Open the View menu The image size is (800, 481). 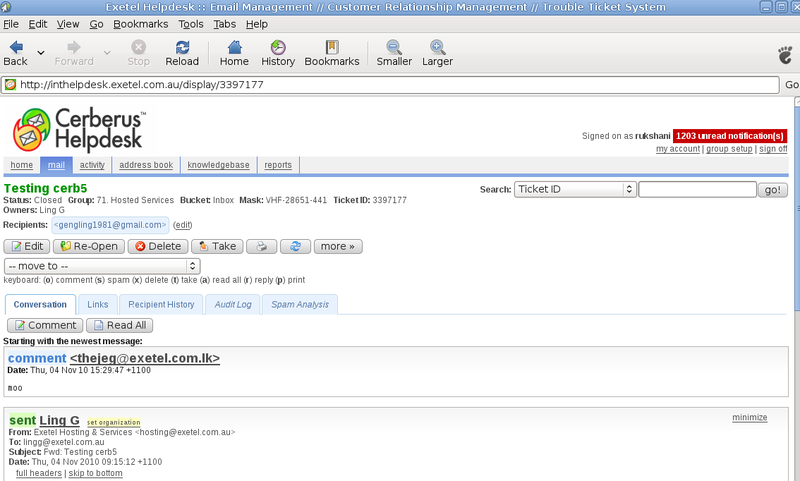(68, 24)
